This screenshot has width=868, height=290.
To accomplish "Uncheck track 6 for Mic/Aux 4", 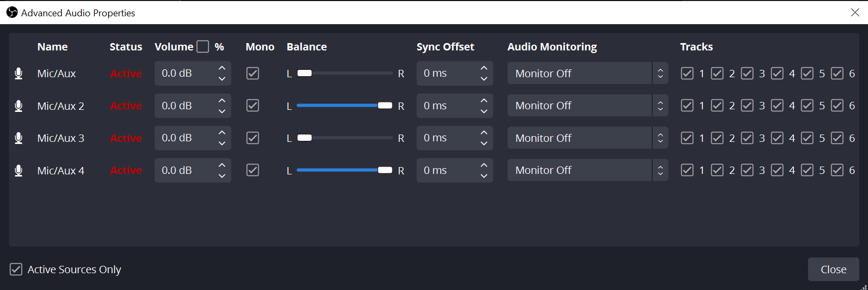I will pos(837,170).
